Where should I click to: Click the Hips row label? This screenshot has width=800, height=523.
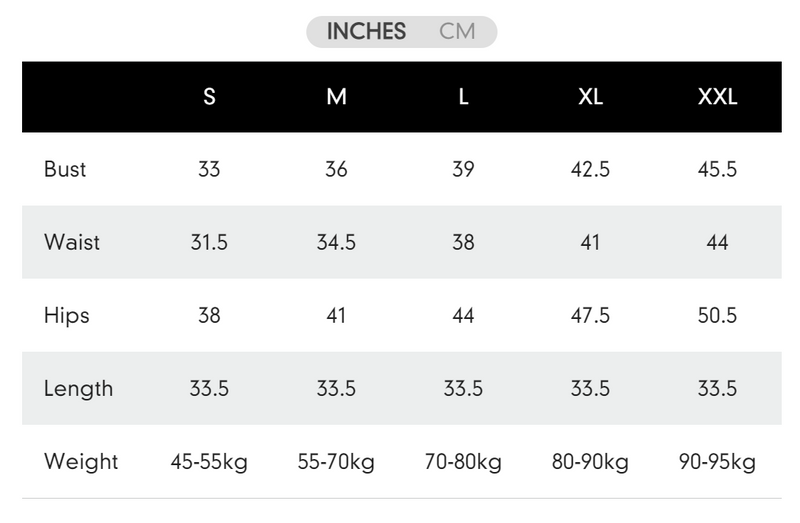(x=67, y=315)
